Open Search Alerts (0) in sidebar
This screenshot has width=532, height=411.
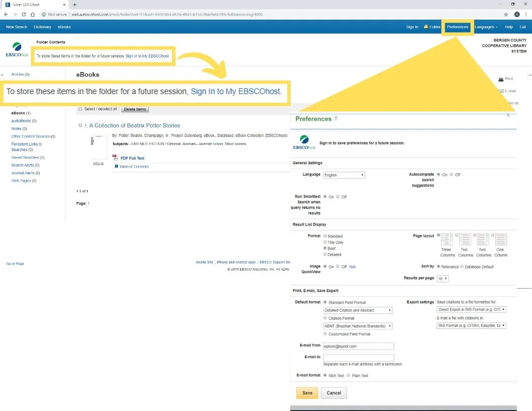pyautogui.click(x=26, y=165)
